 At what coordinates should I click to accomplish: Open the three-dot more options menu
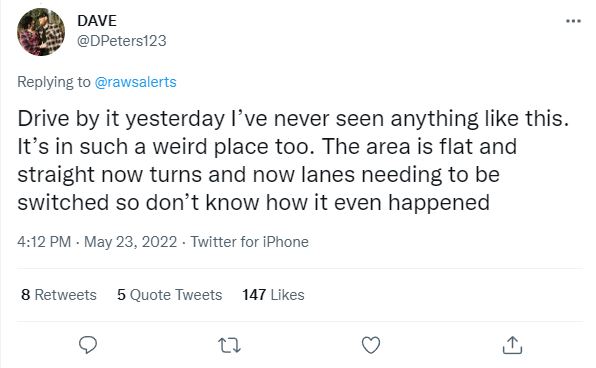pos(573,21)
